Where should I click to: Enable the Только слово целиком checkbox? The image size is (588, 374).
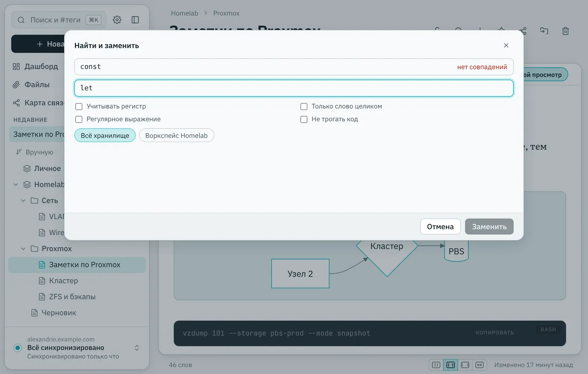(x=304, y=107)
